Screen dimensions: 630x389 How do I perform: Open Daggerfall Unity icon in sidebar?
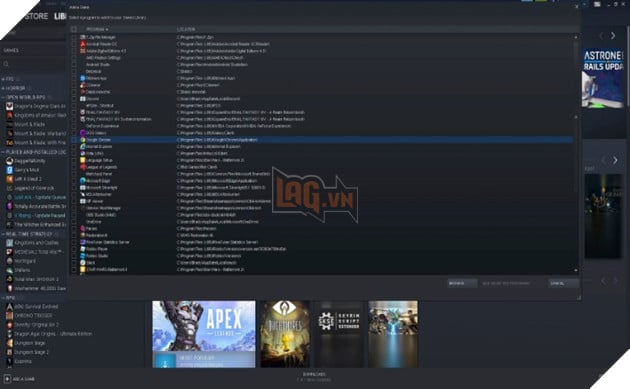(x=10, y=161)
